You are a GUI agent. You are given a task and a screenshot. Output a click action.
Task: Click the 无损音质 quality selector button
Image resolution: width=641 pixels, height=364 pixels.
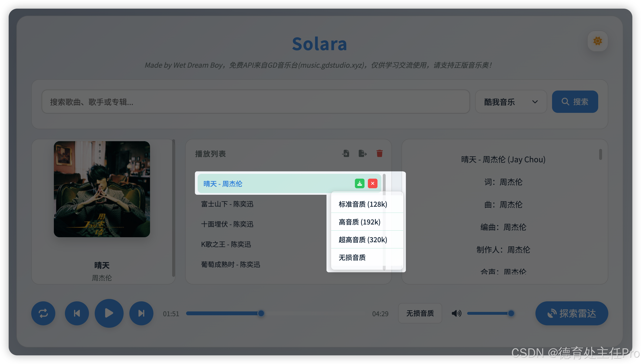pos(420,313)
